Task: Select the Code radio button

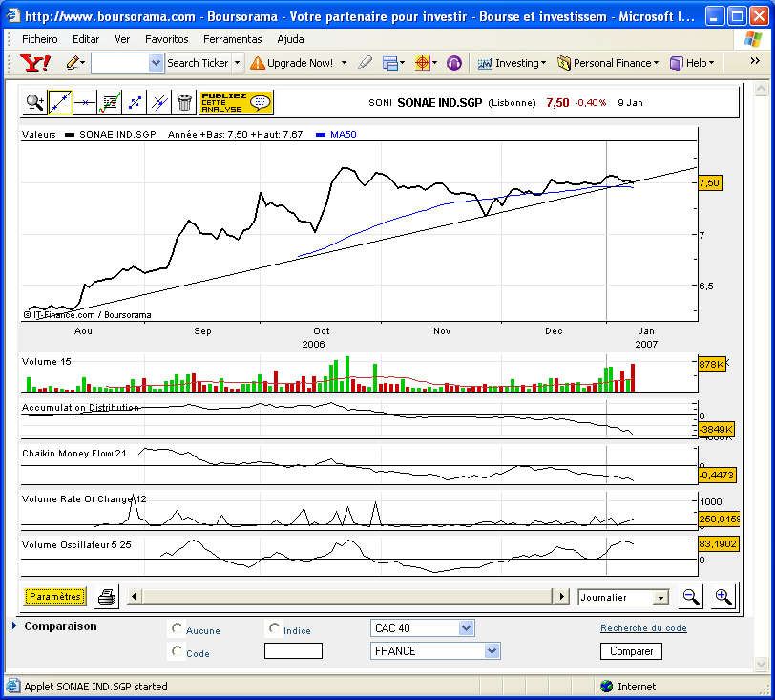Action: 177,651
